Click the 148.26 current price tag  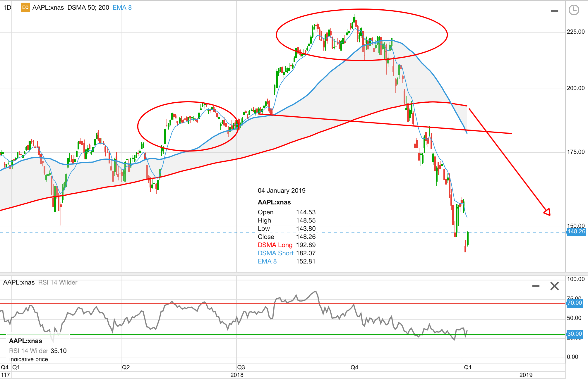pyautogui.click(x=576, y=232)
